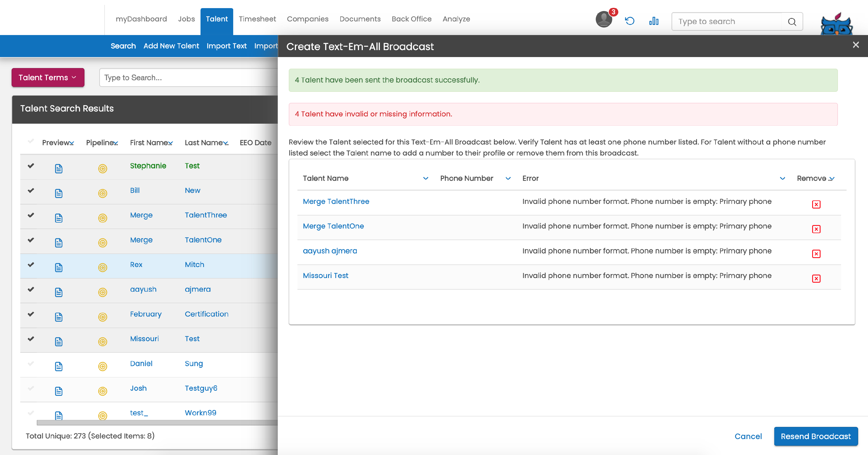Click the magnifier search icon
This screenshot has width=868, height=455.
point(792,22)
